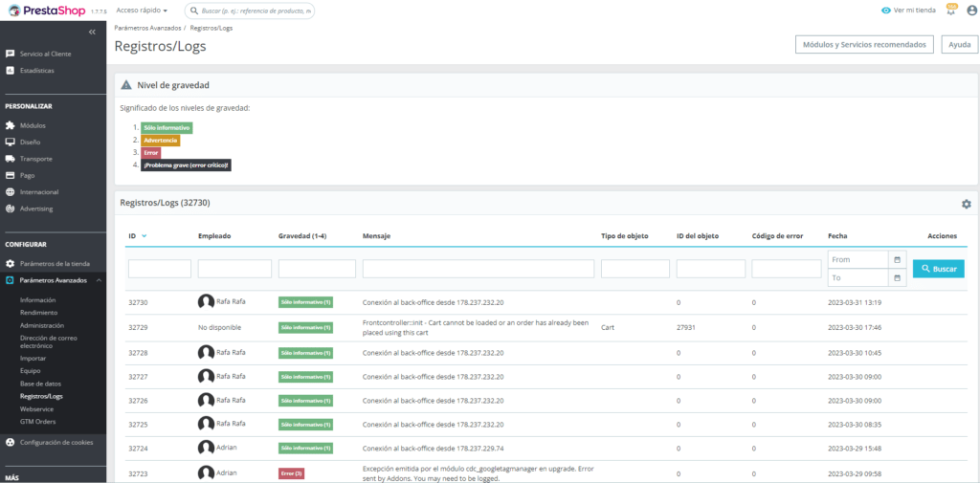Screen dimensions: 980x483
Task: Open the Administración submenu item
Action: pyautogui.click(x=42, y=325)
